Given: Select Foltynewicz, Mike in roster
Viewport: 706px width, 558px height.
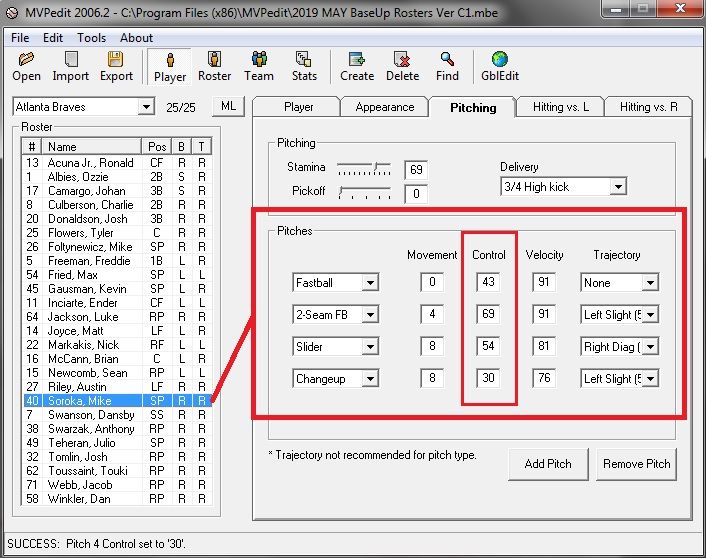Looking at the screenshot, I should [x=117, y=247].
